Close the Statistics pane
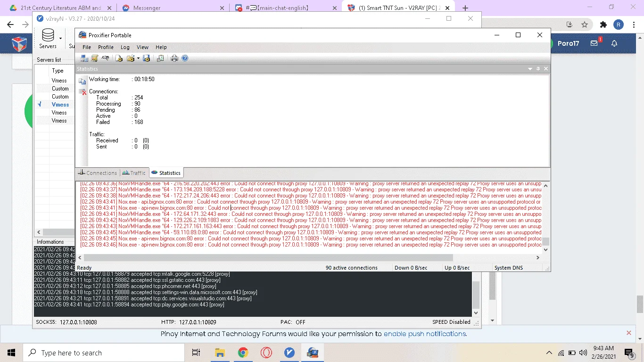This screenshot has width=644, height=362. [546, 69]
